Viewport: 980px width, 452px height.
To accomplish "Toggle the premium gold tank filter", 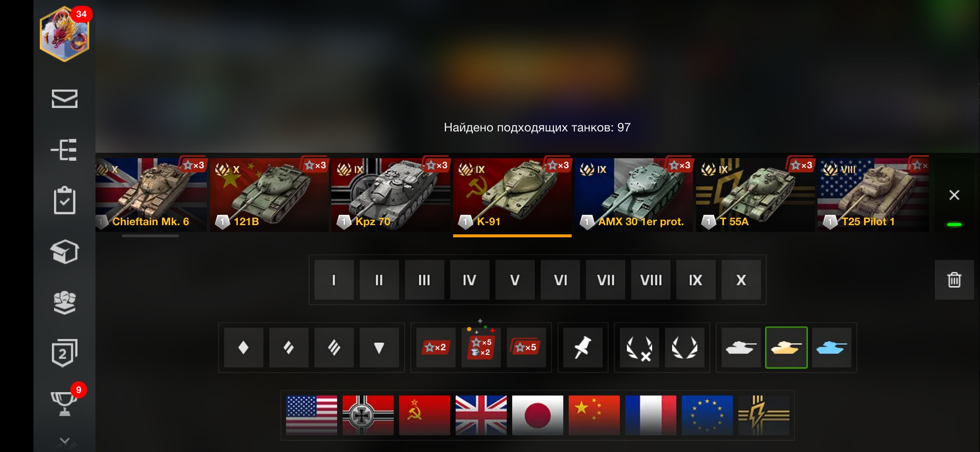I will [x=786, y=347].
